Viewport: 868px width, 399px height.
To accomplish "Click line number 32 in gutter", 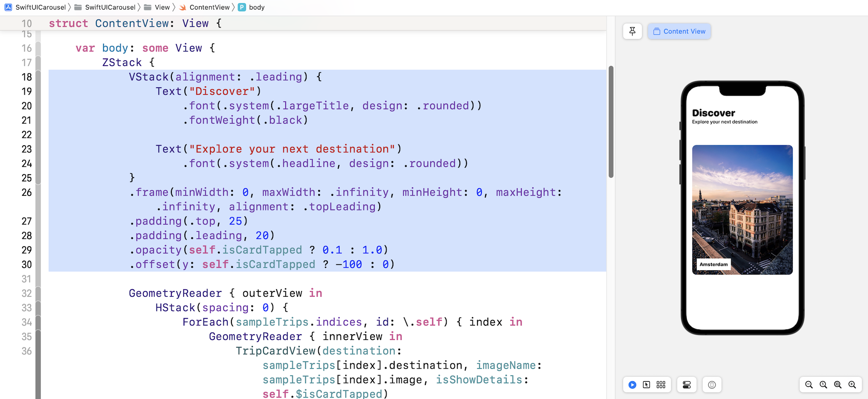I will coord(27,293).
